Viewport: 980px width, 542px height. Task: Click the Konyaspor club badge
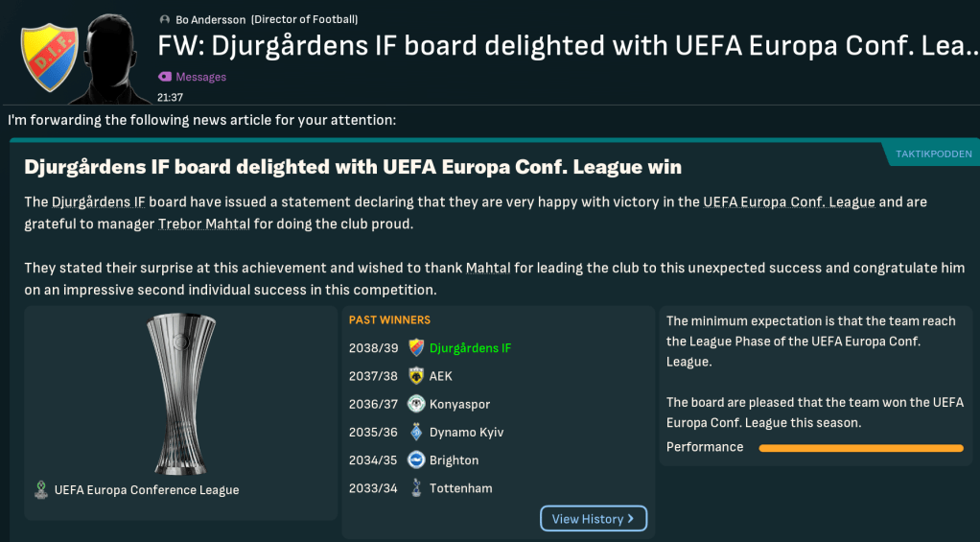coord(416,404)
